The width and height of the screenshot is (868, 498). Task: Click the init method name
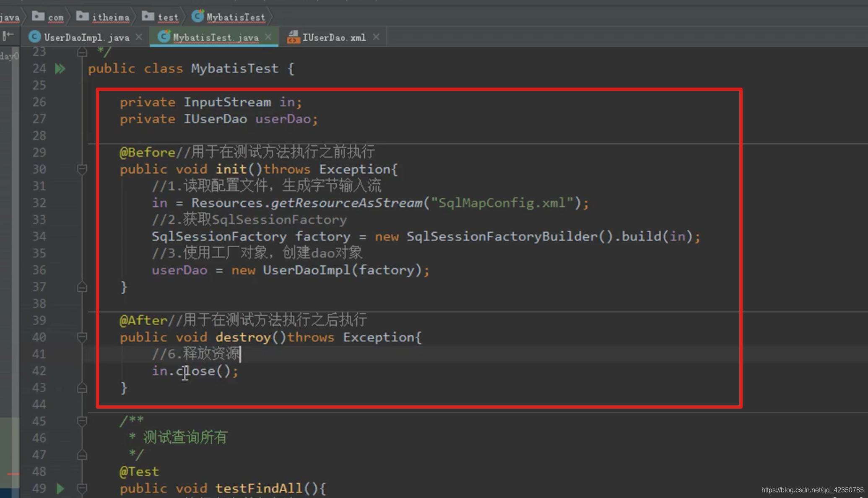(x=231, y=169)
